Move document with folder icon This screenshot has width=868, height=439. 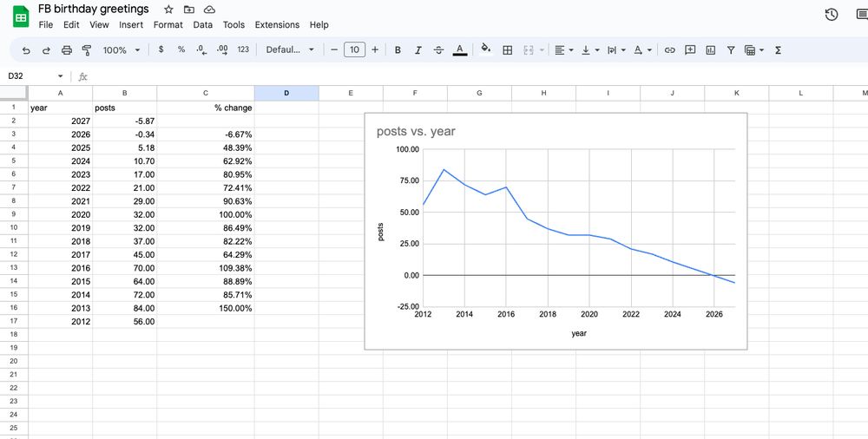pos(189,10)
